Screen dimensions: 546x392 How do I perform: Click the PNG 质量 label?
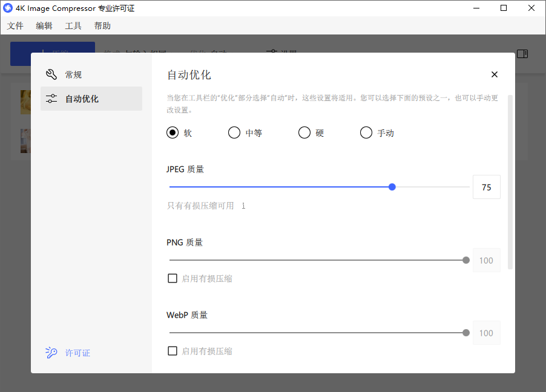(x=185, y=243)
